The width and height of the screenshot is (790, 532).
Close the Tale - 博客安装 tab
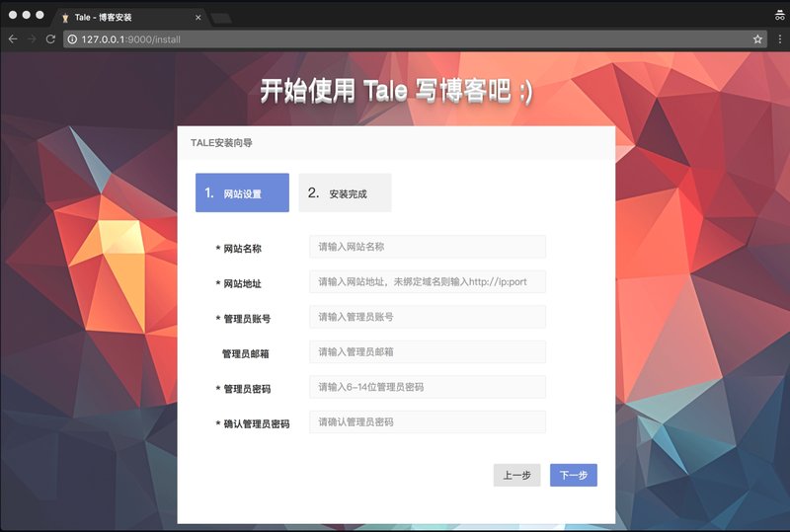pyautogui.click(x=198, y=18)
